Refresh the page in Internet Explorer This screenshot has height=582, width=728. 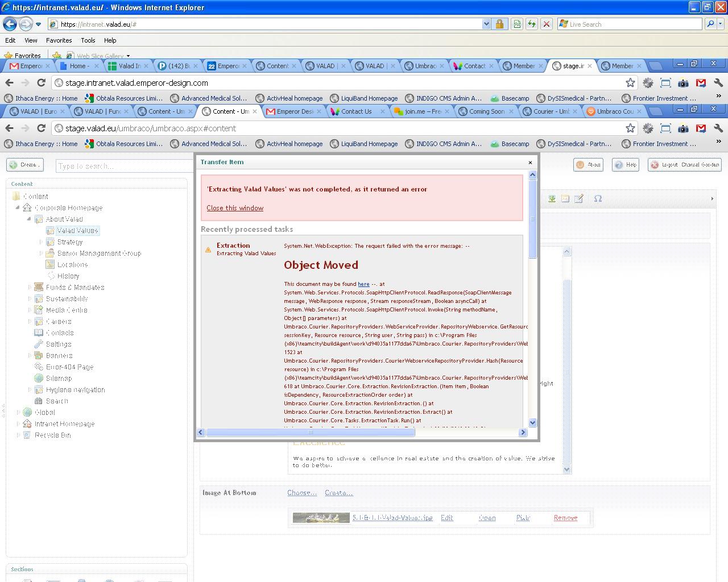click(531, 24)
